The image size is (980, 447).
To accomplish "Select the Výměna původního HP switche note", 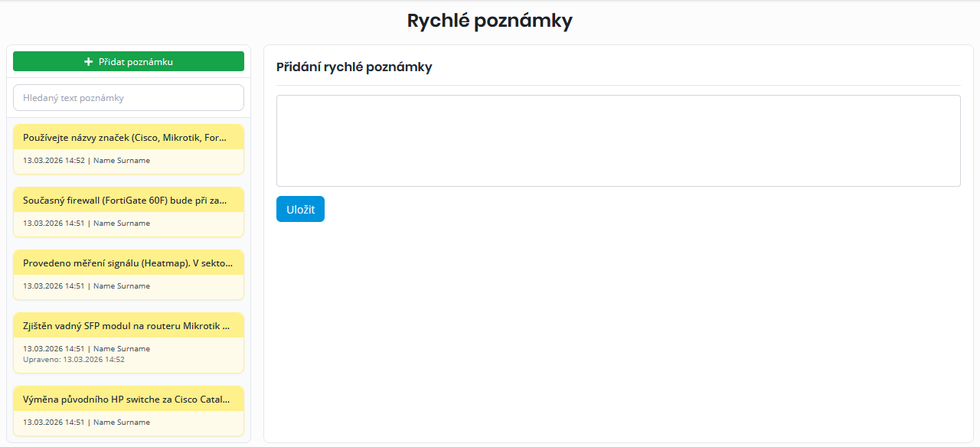I will (x=126, y=400).
